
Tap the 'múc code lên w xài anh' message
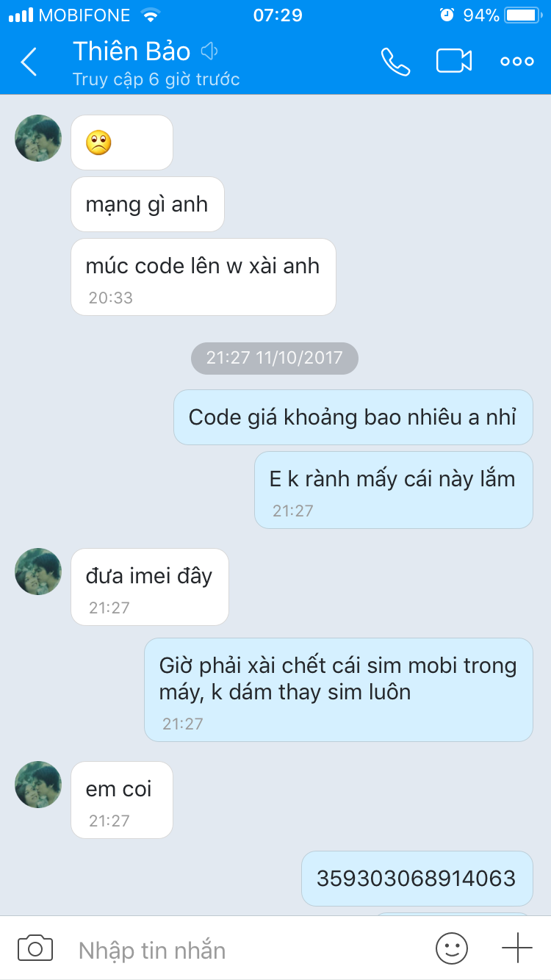pyautogui.click(x=204, y=277)
